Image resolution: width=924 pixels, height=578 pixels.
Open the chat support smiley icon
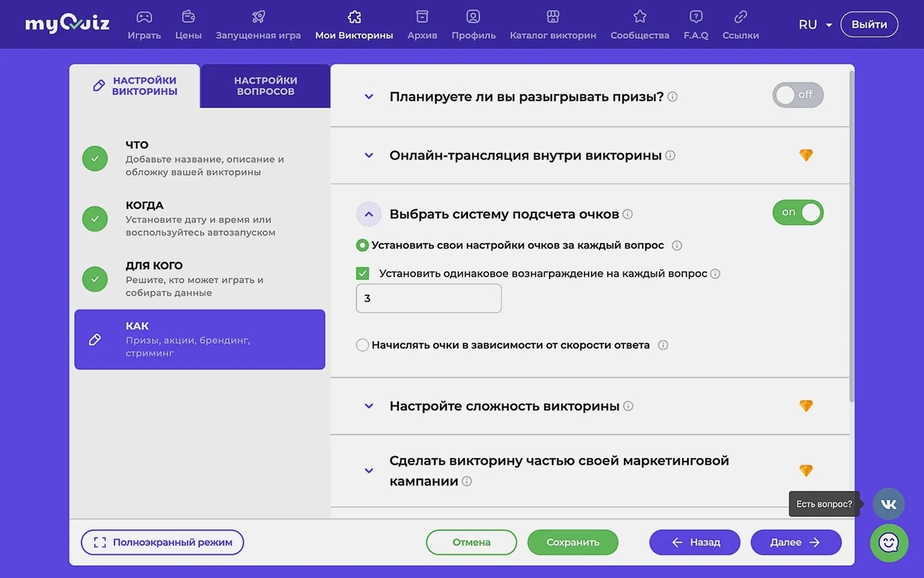click(889, 543)
